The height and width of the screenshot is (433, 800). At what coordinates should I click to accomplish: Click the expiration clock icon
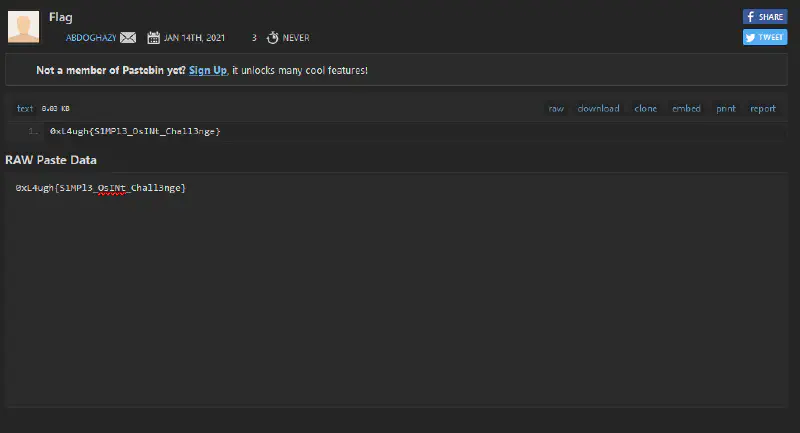(x=272, y=38)
